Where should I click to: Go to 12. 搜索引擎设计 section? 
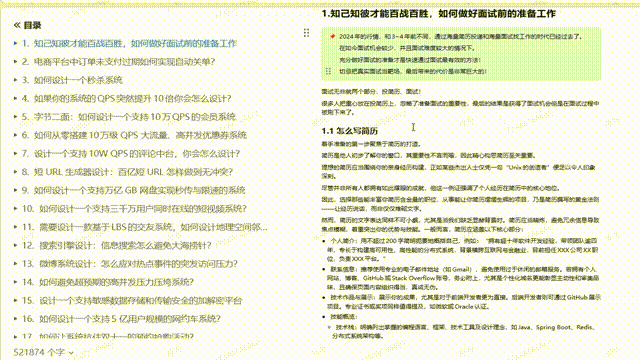[117, 245]
